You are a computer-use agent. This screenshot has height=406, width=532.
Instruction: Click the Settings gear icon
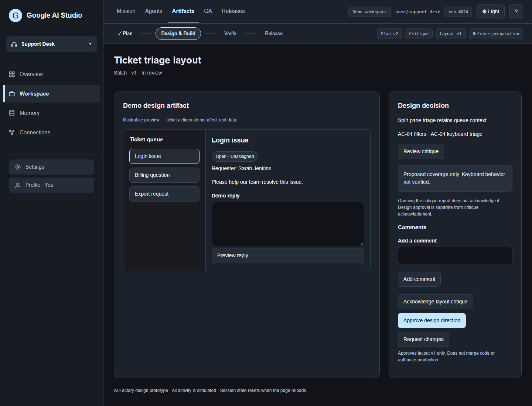(x=18, y=167)
